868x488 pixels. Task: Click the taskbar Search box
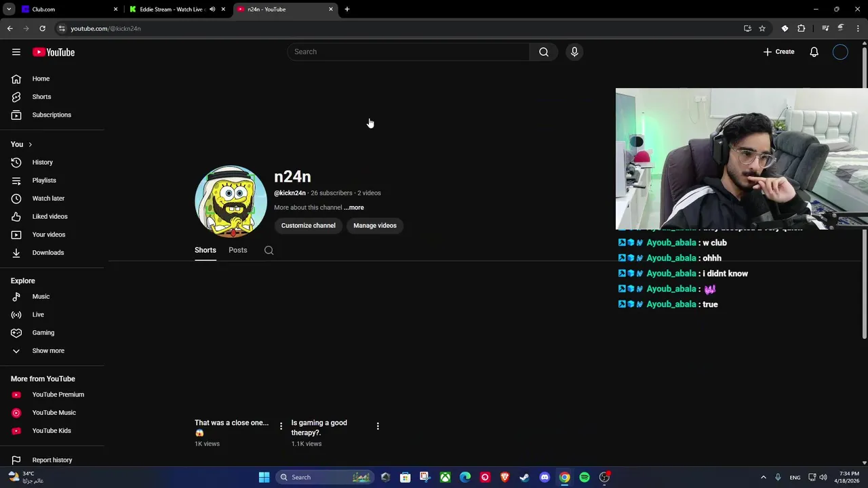tap(325, 477)
